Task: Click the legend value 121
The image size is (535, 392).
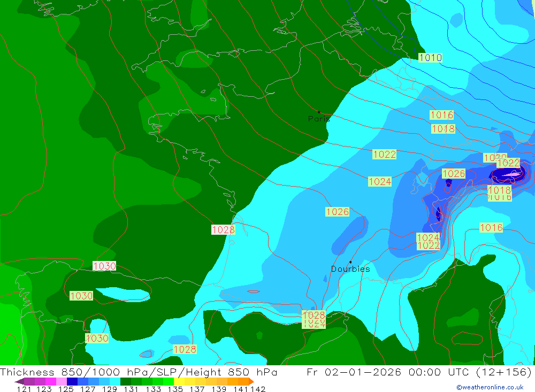Action: (24, 389)
